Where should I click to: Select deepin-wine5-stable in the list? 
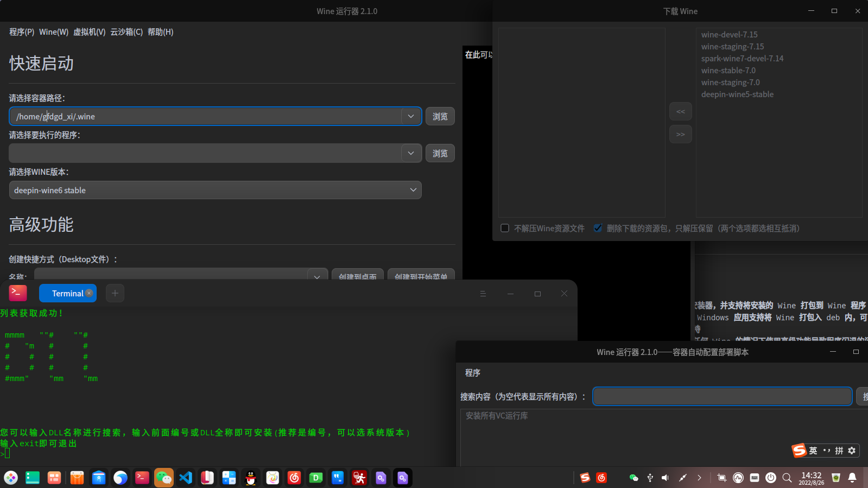point(737,94)
